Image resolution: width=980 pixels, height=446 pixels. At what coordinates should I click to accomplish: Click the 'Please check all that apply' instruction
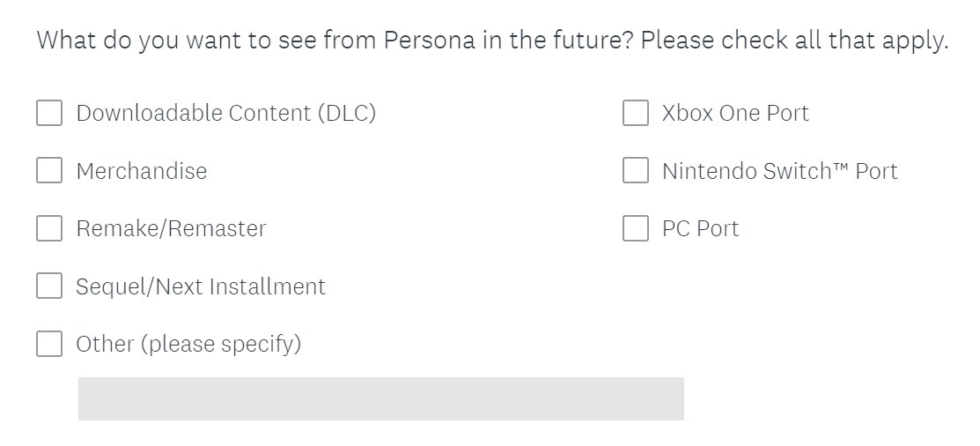pos(794,41)
